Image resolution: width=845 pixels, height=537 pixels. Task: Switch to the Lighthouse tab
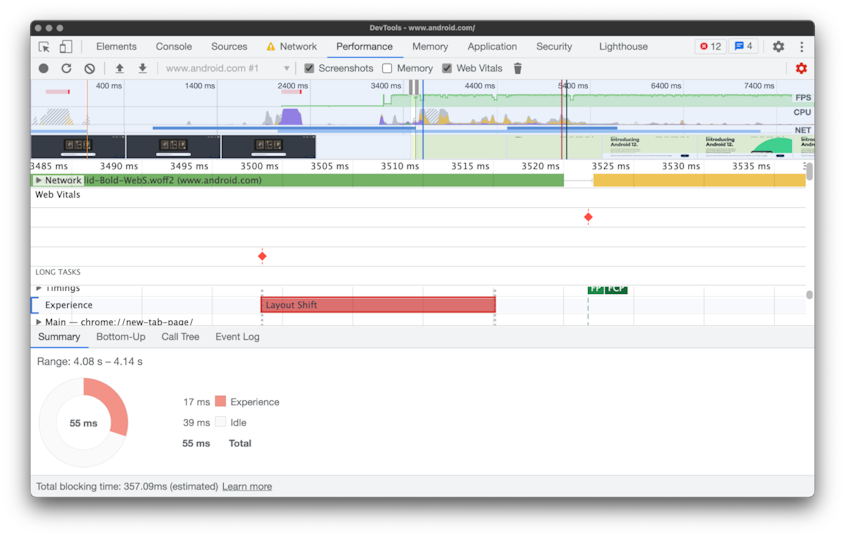click(623, 47)
